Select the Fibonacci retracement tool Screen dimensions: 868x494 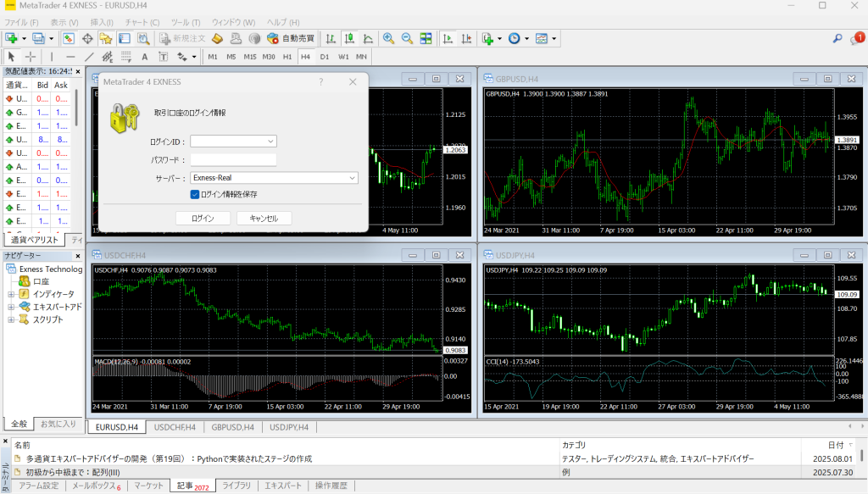[126, 57]
